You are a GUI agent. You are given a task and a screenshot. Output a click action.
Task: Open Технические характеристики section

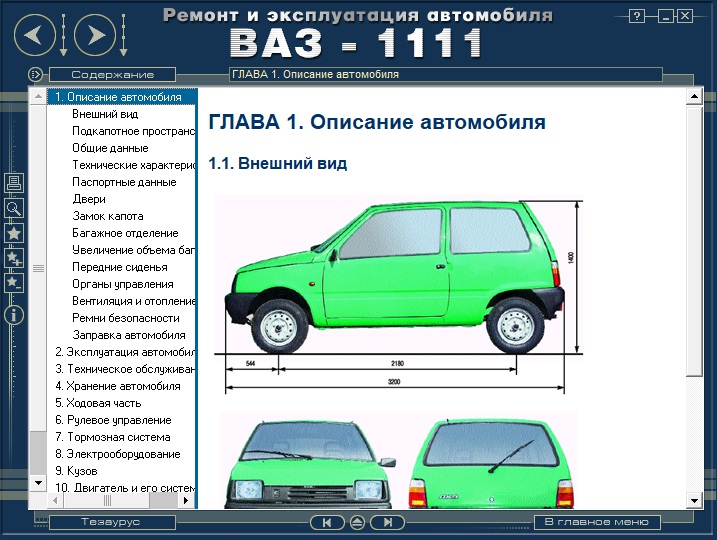134,165
